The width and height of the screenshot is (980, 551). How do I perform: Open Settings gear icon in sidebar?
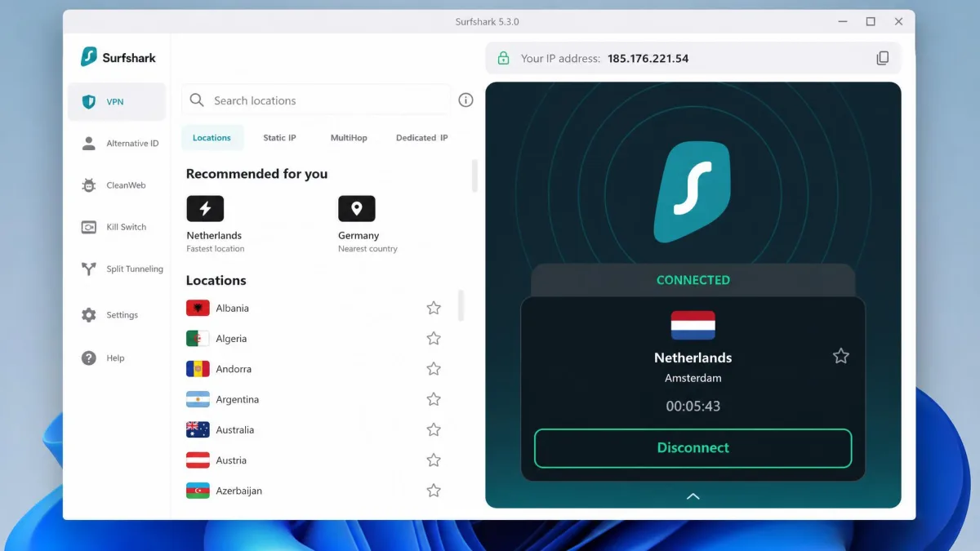click(89, 315)
